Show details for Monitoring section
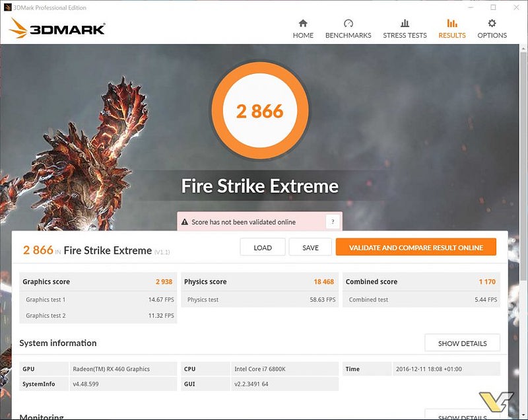Image resolution: width=528 pixels, height=420 pixels. pos(463,415)
